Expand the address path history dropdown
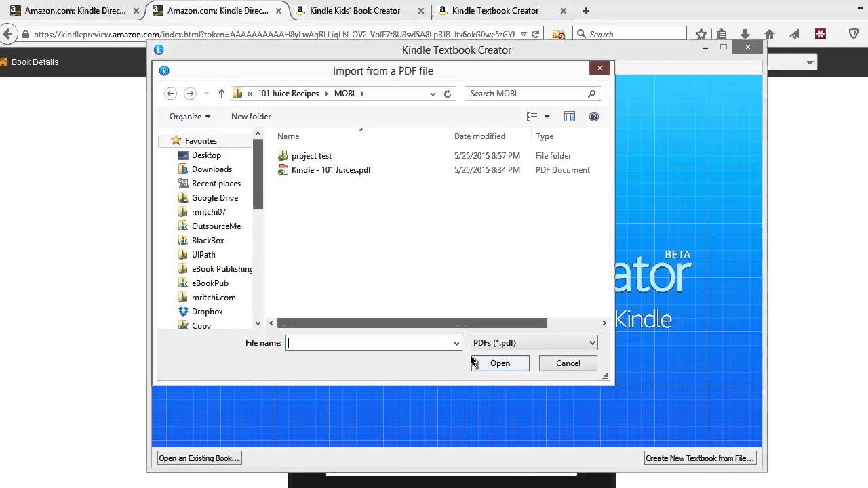This screenshot has height=488, width=868. pos(433,94)
